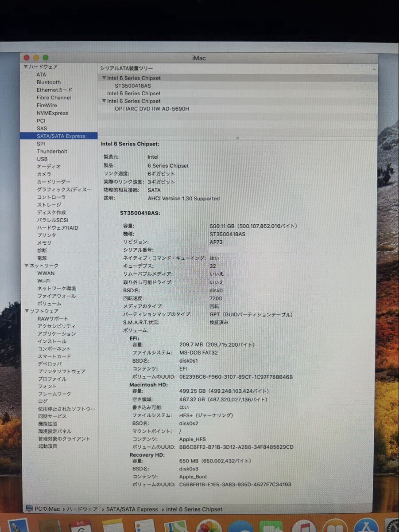Click the Recovery HD volume heading
The image size is (399, 532).
(x=147, y=455)
